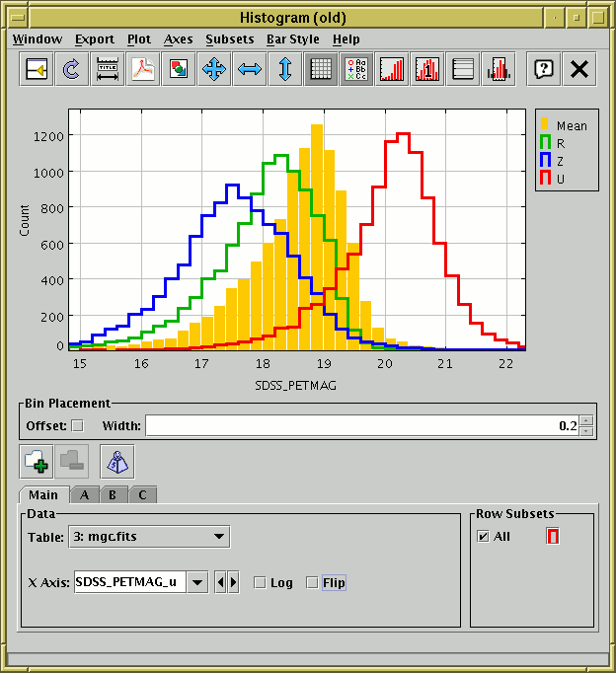Open help with the question mark icon
Image resolution: width=616 pixels, height=673 pixels.
pyautogui.click(x=543, y=69)
